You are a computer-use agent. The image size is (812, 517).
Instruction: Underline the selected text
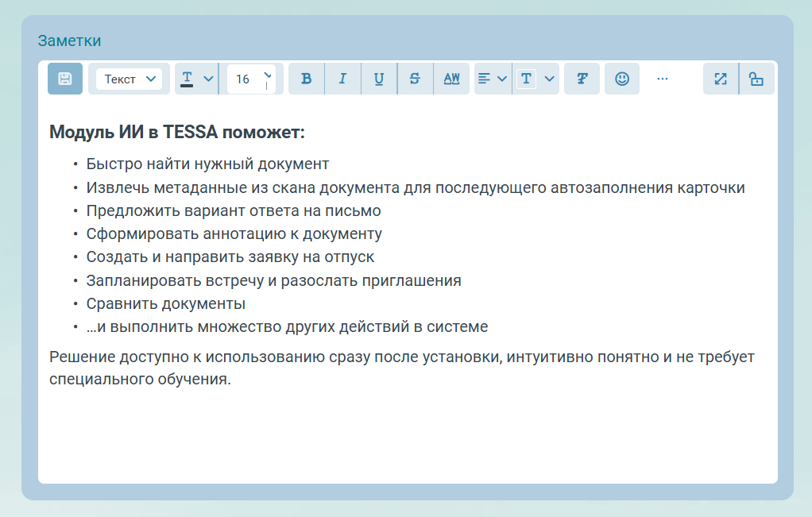379,78
